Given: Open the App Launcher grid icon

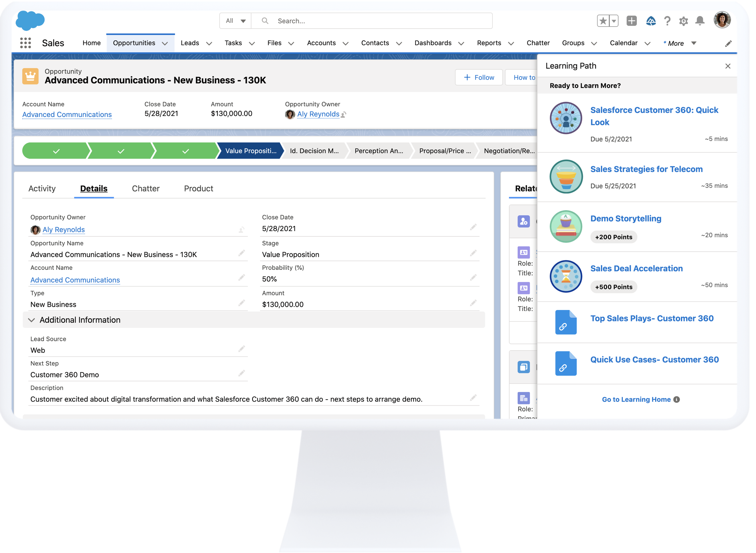Looking at the screenshot, I should coord(26,43).
